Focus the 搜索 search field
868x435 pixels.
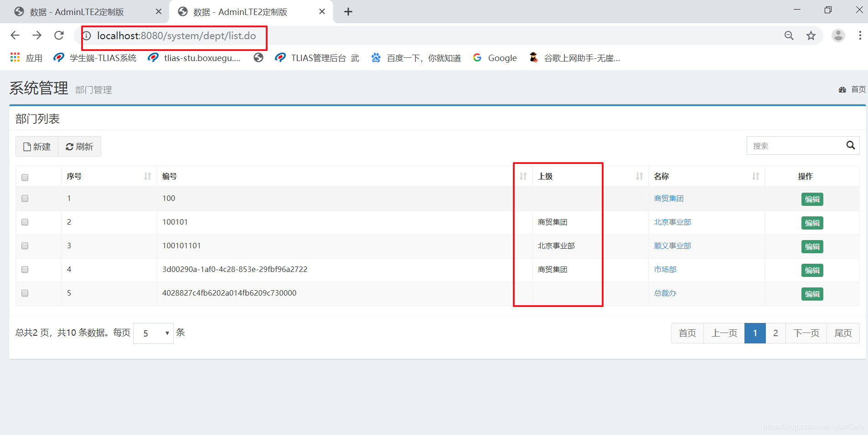(x=794, y=146)
